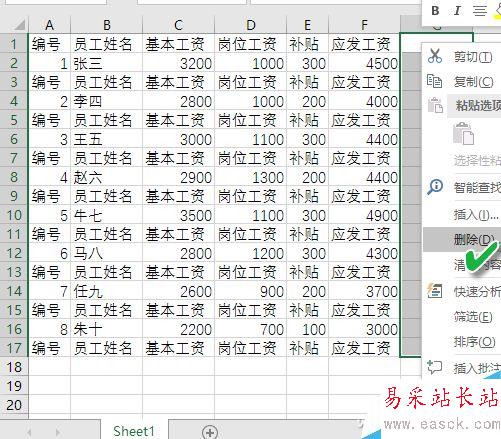
Task: Click the Bold button in mini toolbar
Action: click(x=435, y=11)
